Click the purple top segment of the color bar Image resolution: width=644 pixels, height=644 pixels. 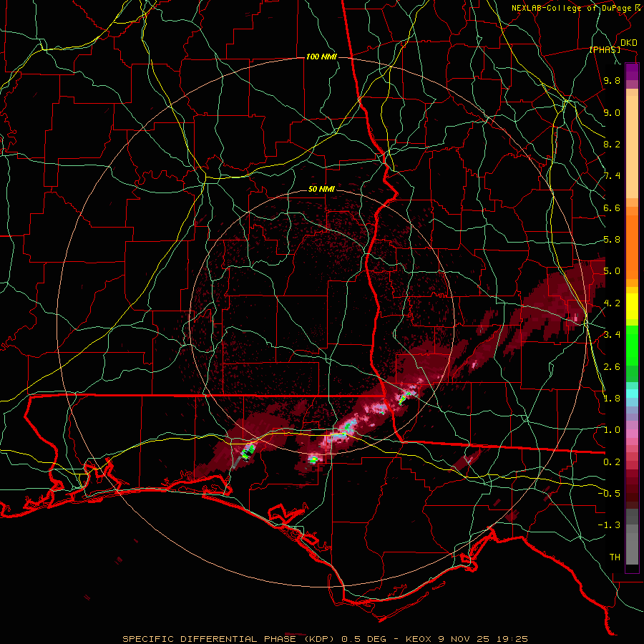point(632,72)
